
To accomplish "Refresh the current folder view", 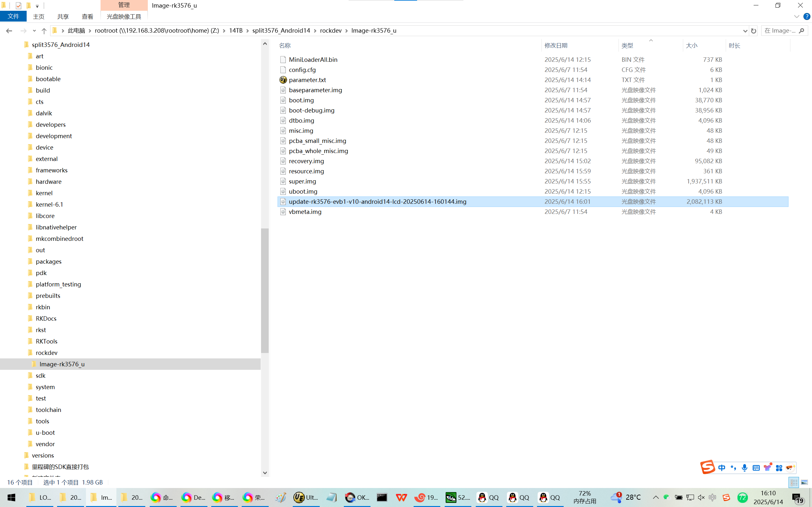I will [754, 31].
